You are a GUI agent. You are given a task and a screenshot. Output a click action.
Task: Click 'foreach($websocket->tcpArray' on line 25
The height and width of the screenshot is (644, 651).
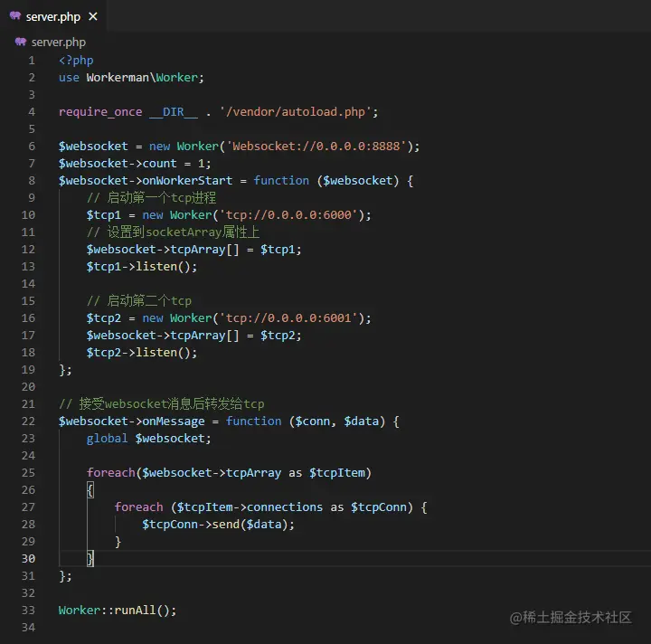tap(184, 473)
